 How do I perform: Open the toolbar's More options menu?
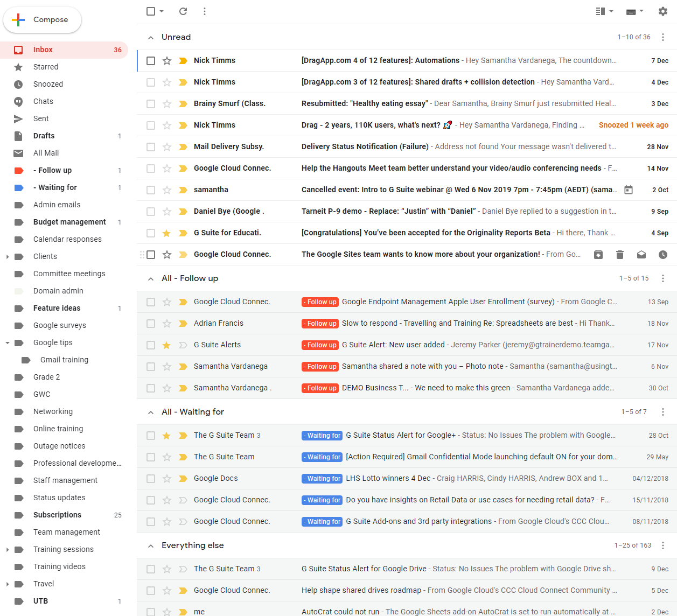[205, 11]
